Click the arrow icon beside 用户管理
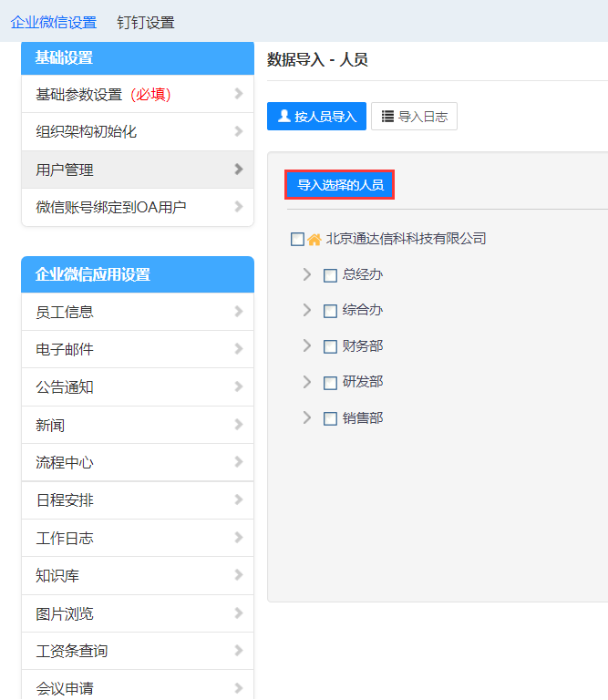This screenshot has width=608, height=700. click(x=239, y=170)
